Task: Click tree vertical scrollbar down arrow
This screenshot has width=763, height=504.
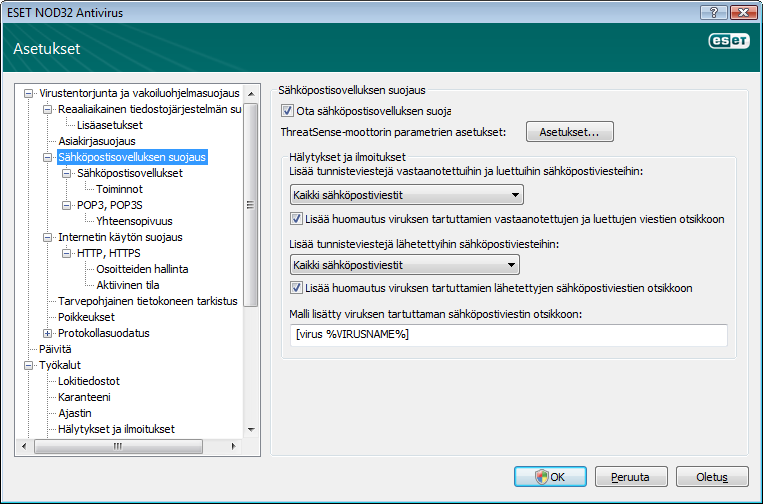Action: (251, 430)
